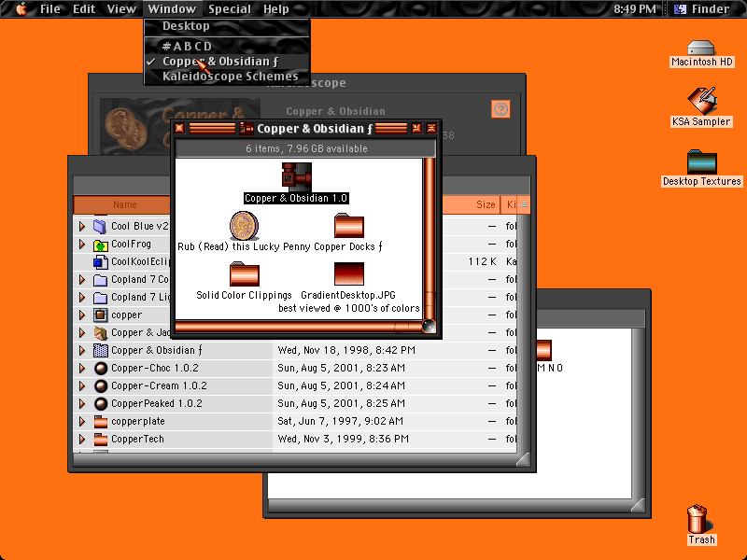The image size is (747, 560).
Task: Click the lowercase copper folder icon
Action: (100, 315)
